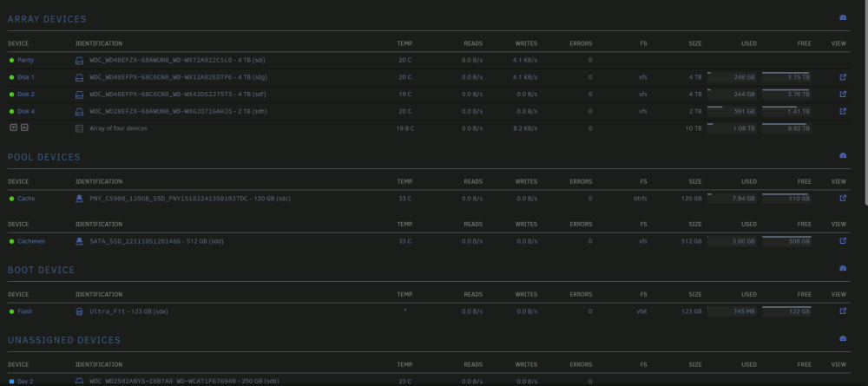The width and height of the screenshot is (868, 386).
Task: Click the text 'Array of four devices'
Action: 118,128
